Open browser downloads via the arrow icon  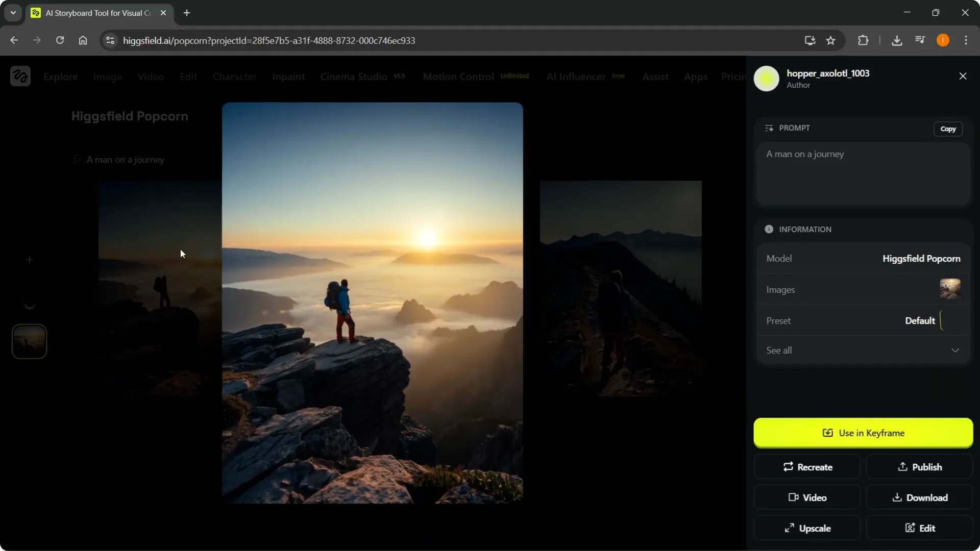click(897, 40)
